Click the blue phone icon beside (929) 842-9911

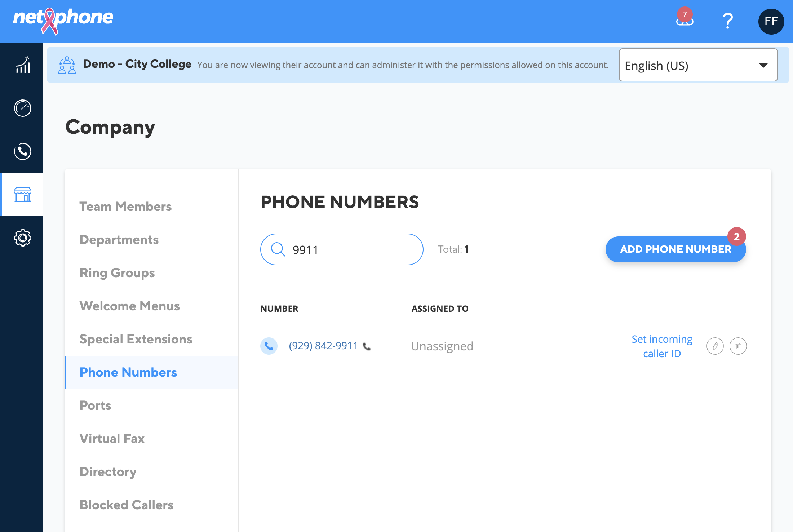(x=269, y=346)
